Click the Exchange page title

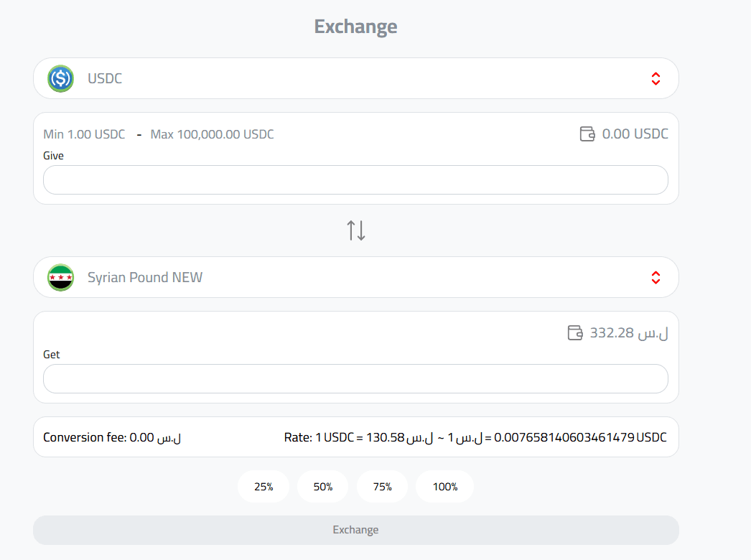click(x=355, y=26)
